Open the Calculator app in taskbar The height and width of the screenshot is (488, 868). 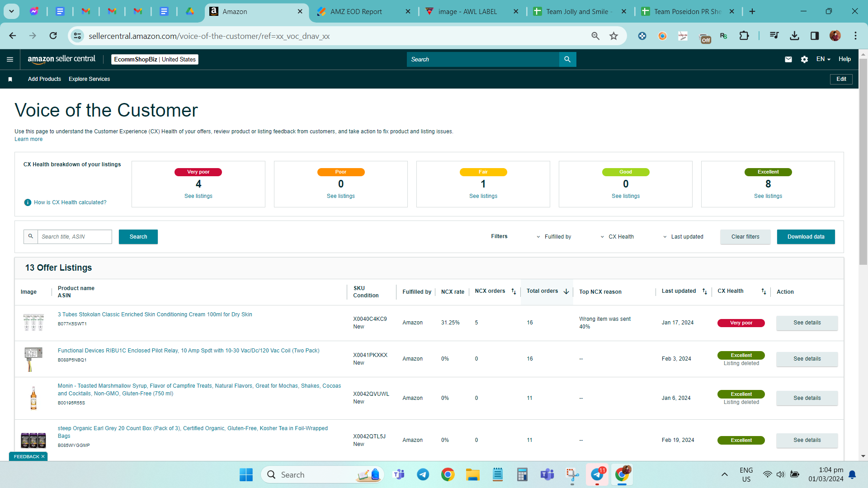tap(522, 474)
